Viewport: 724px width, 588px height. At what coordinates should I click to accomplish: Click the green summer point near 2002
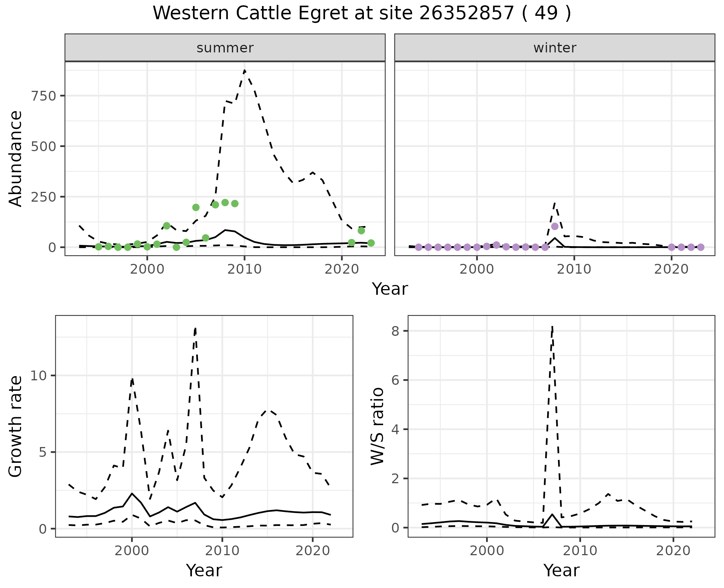click(167, 226)
